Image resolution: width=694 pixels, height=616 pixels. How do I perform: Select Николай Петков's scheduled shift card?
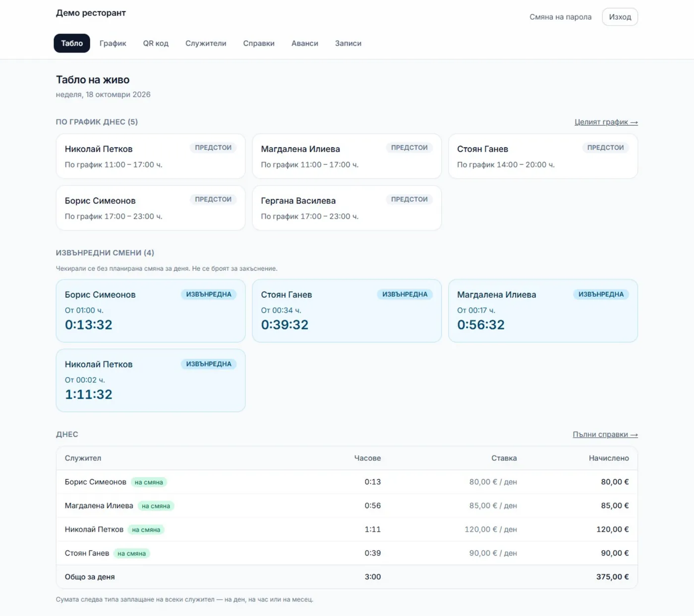coord(151,156)
